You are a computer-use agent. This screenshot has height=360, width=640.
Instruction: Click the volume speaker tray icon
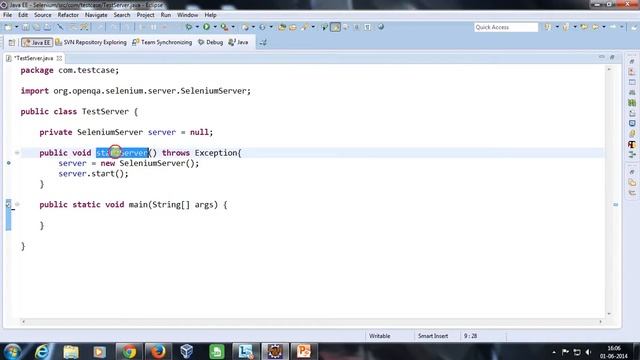click(x=588, y=352)
